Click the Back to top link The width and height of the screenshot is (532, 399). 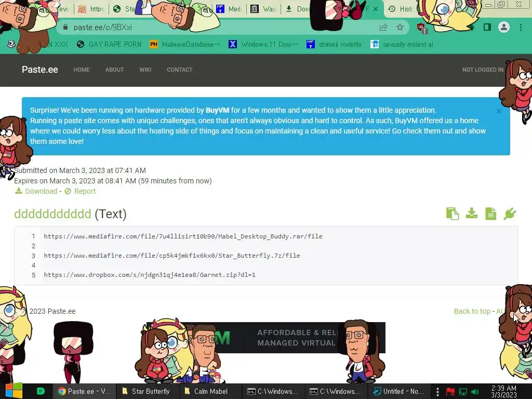472,311
